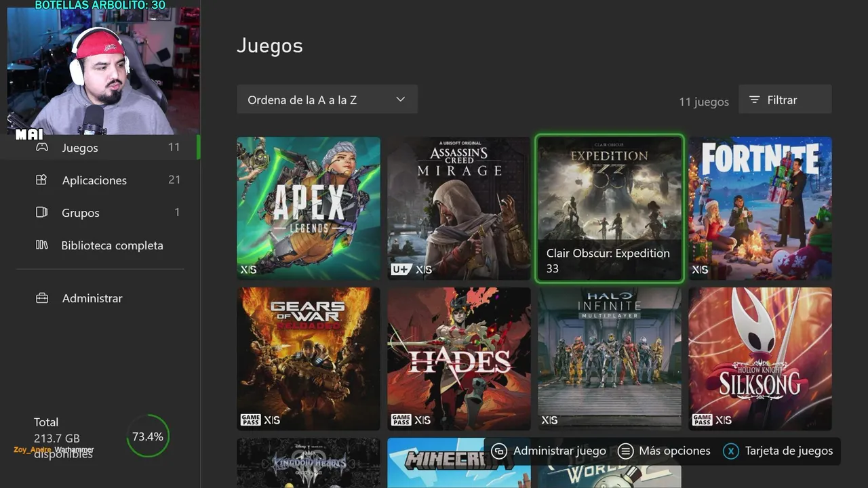Click the streamer webcam overlay
This screenshot has height=488, width=868.
pyautogui.click(x=104, y=71)
